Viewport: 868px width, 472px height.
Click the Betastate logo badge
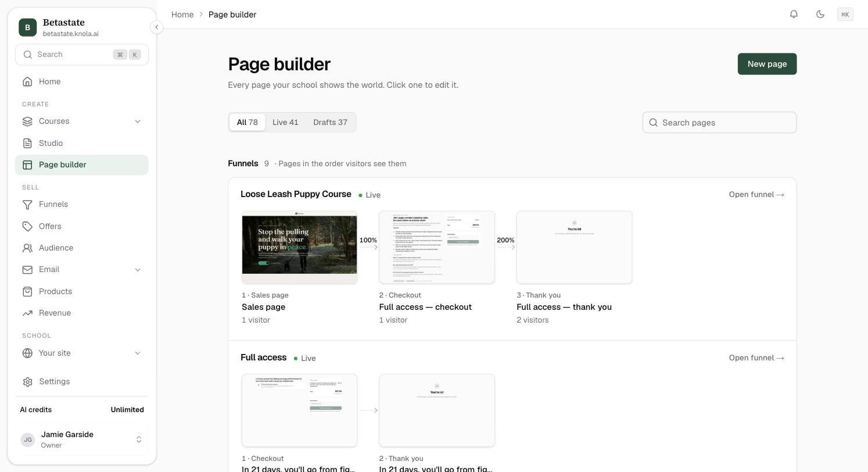pyautogui.click(x=27, y=27)
